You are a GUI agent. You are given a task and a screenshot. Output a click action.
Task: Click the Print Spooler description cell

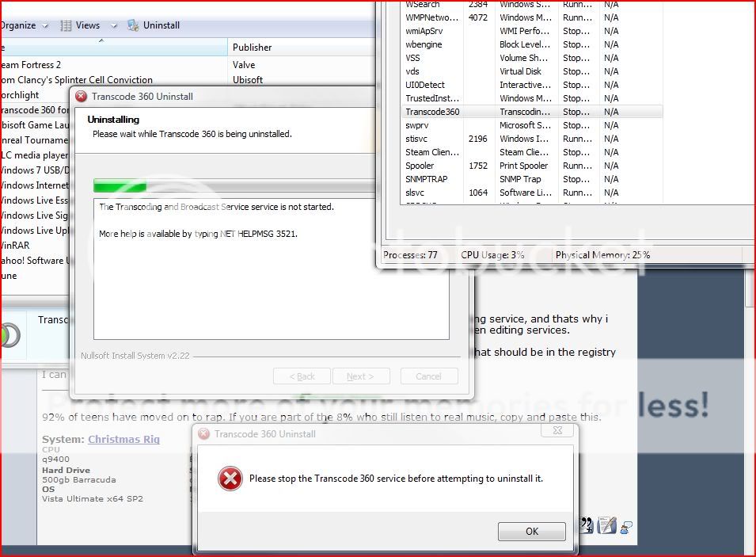point(523,166)
